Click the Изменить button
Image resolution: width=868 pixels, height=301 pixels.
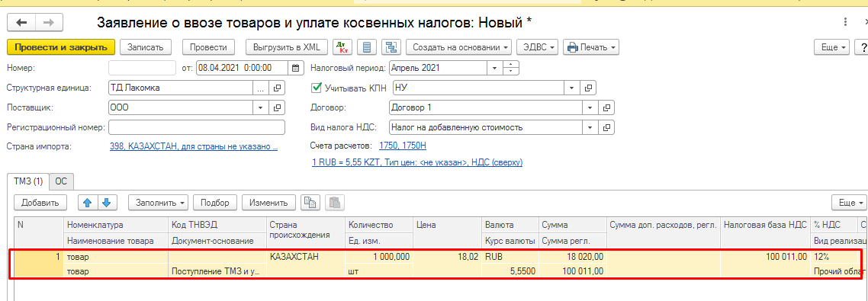268,203
